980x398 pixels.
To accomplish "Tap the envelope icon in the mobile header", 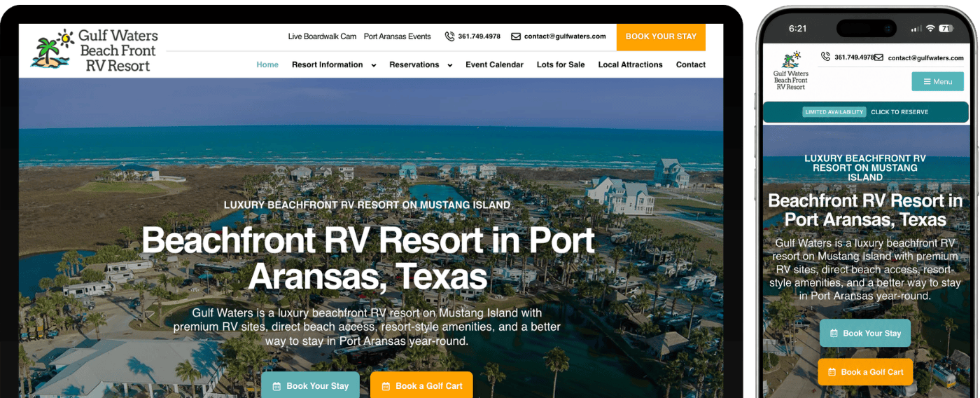I will coord(878,57).
